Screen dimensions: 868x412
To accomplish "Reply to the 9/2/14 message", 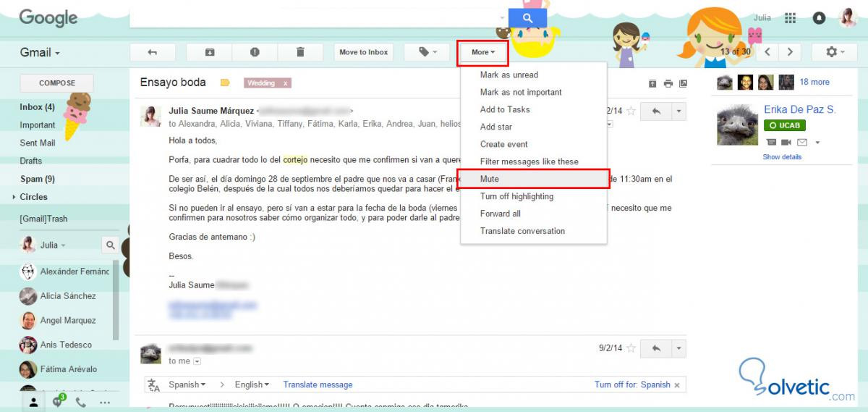I will pos(657,348).
